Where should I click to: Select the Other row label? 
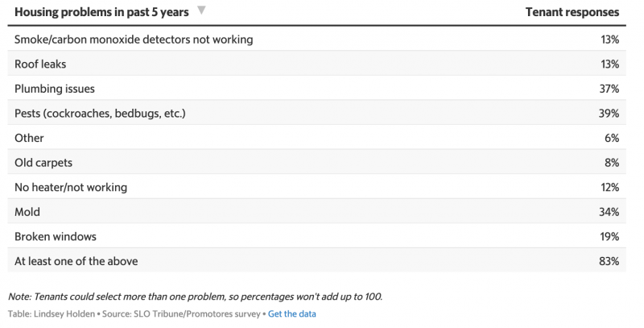click(x=29, y=138)
